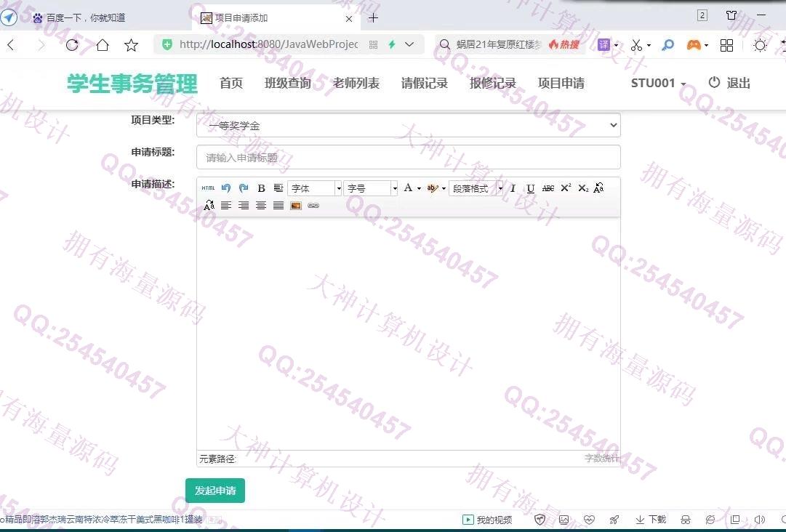Center align text in editor
This screenshot has height=532, width=786.
tap(260, 206)
